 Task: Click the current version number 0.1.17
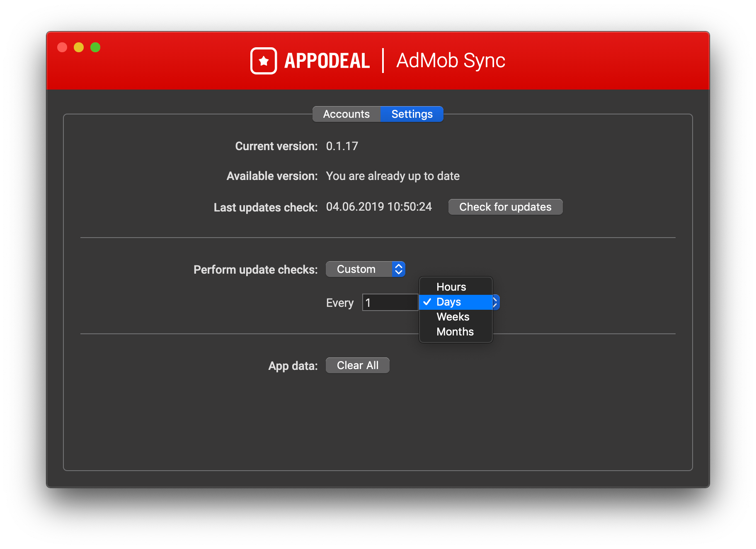[342, 146]
